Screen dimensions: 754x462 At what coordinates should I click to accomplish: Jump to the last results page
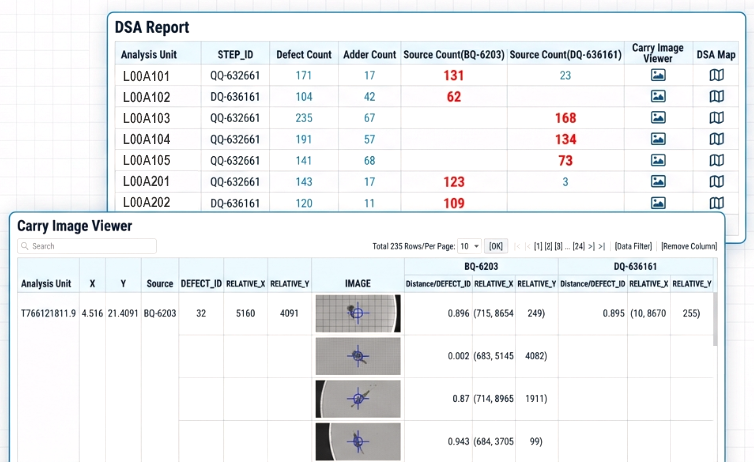click(601, 246)
